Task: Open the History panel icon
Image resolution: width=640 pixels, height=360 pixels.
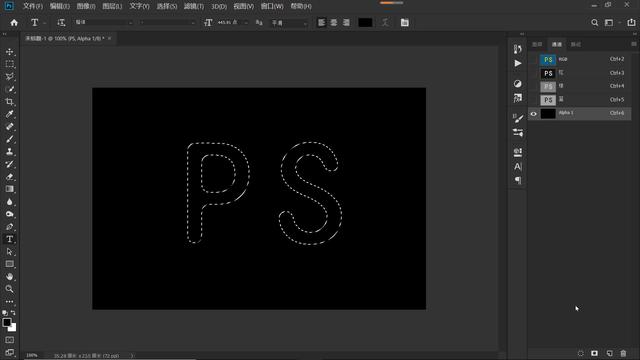Action: tap(518, 49)
